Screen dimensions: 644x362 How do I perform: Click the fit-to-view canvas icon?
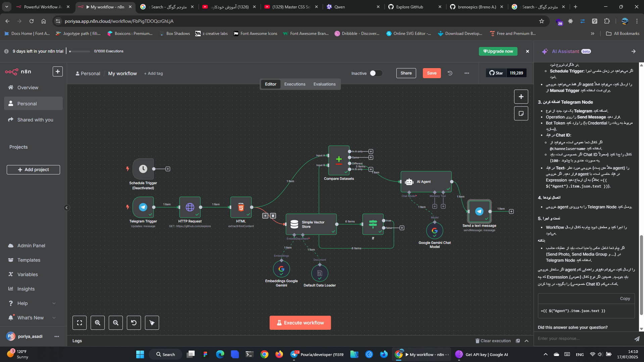[80, 323]
